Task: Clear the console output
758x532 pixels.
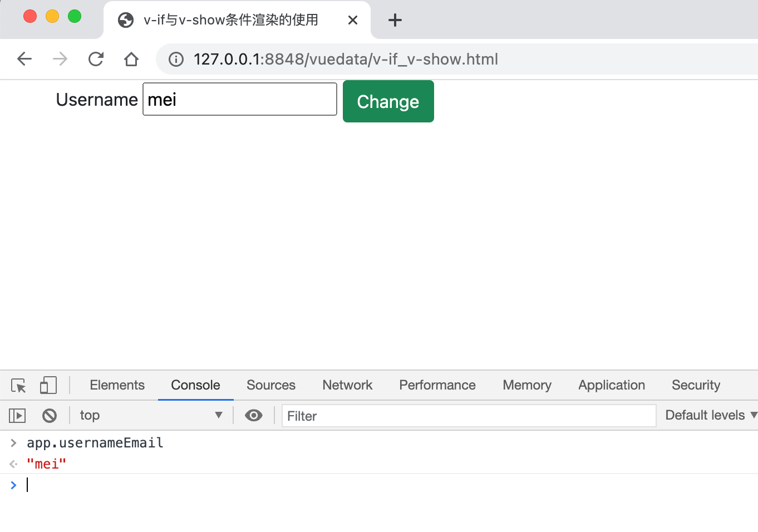Action: click(50, 416)
